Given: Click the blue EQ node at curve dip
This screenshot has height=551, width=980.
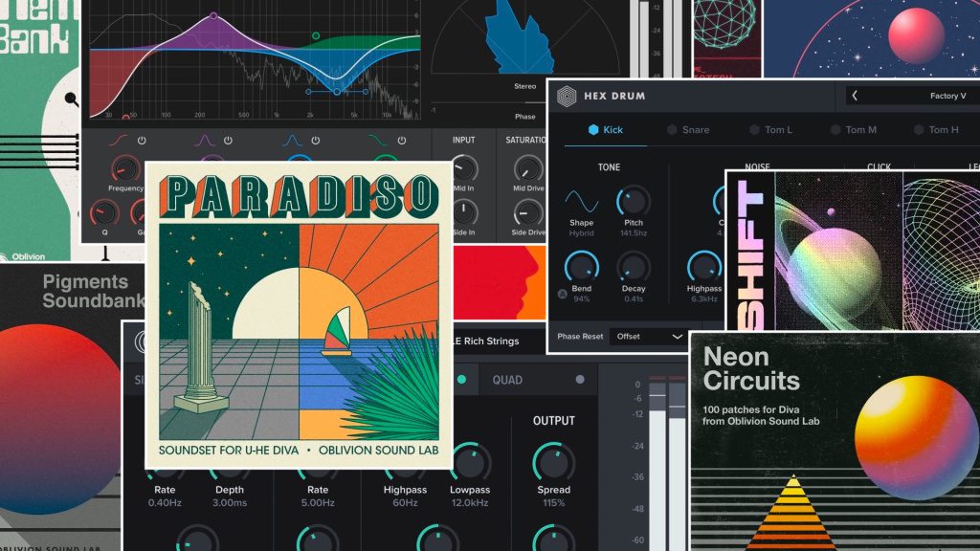Looking at the screenshot, I should point(337,92).
